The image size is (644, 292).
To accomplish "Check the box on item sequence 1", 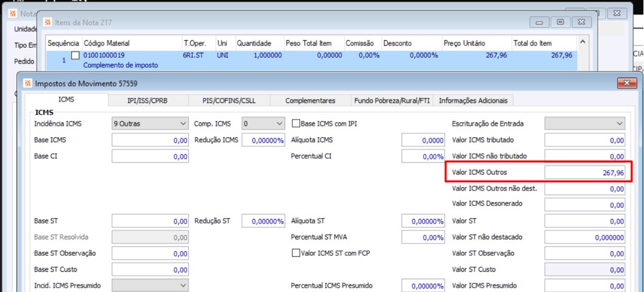I will point(75,55).
